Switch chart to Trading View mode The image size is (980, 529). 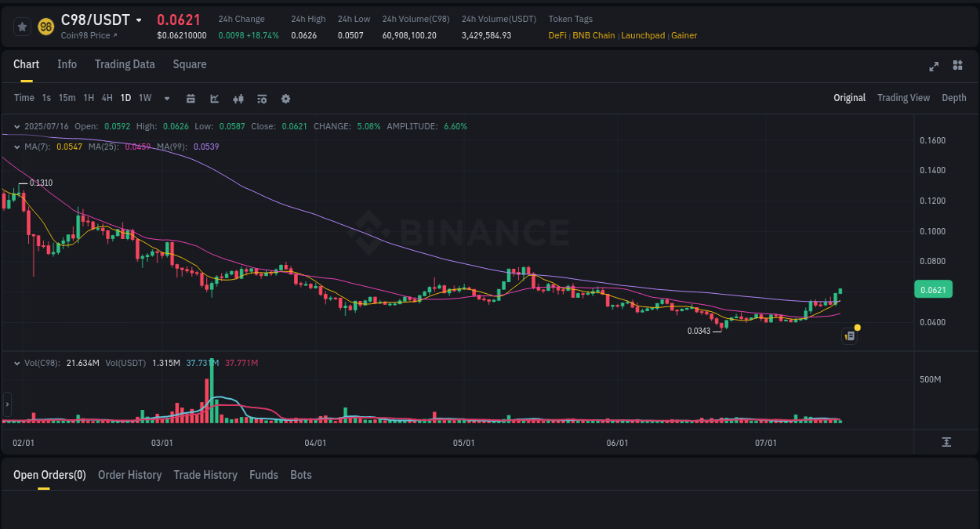903,98
